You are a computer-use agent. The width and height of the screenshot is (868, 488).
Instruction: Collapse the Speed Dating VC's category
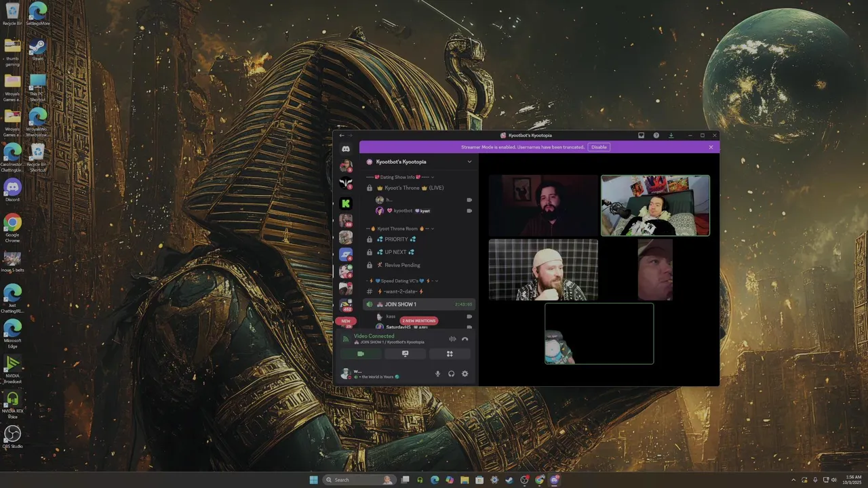click(x=403, y=281)
